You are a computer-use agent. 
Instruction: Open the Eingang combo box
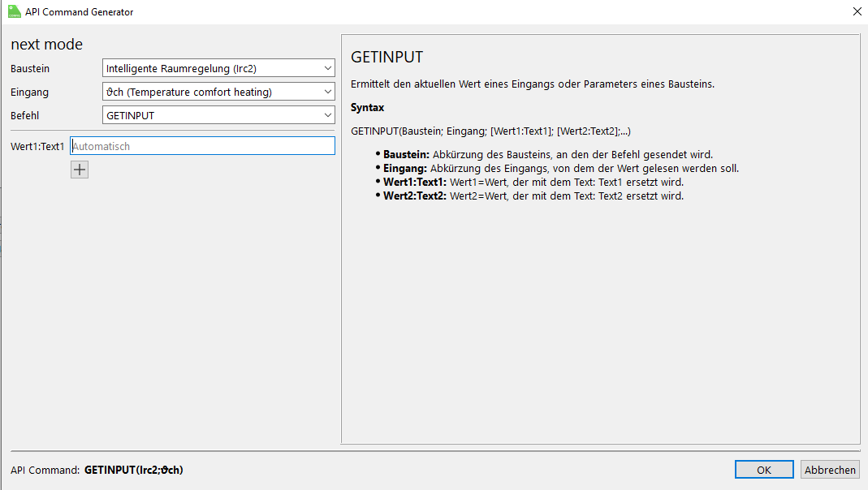tap(218, 92)
